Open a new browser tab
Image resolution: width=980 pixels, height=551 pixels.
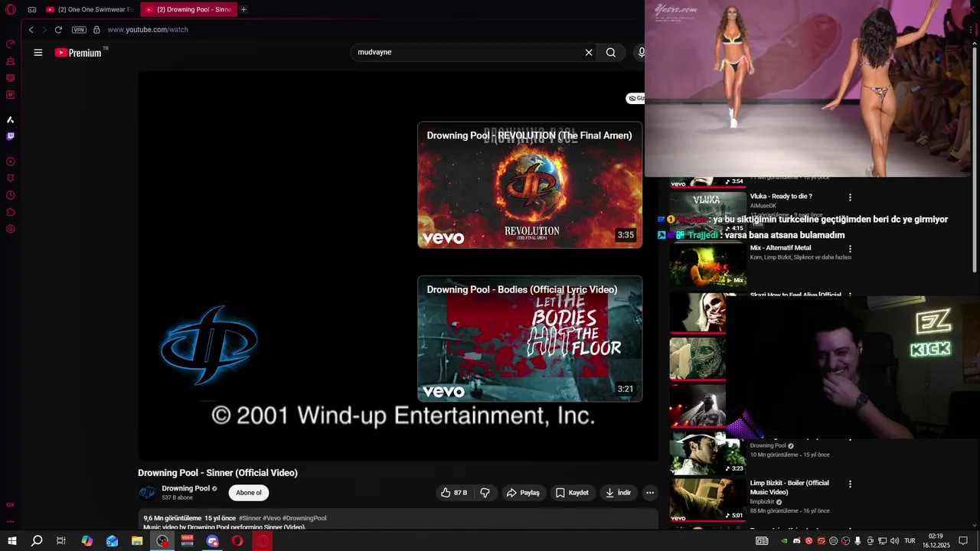coord(243,10)
